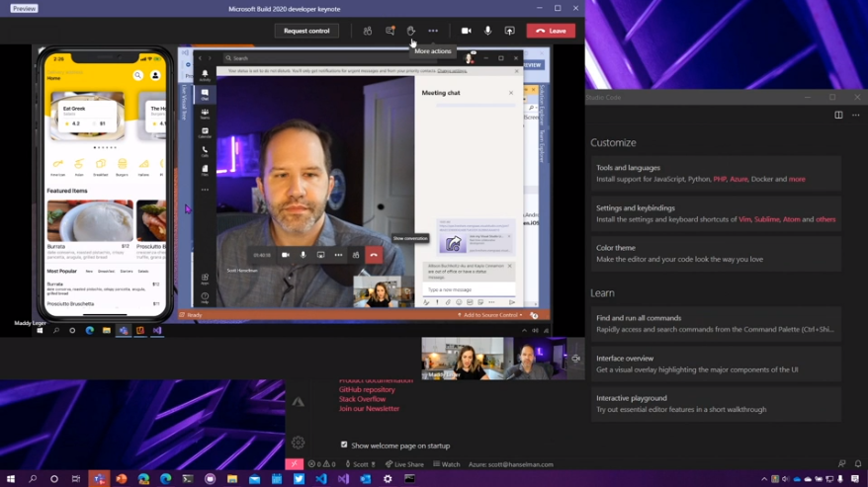Open Calls in shared Teams sidebar
Image resolution: width=868 pixels, height=487 pixels.
(x=205, y=152)
